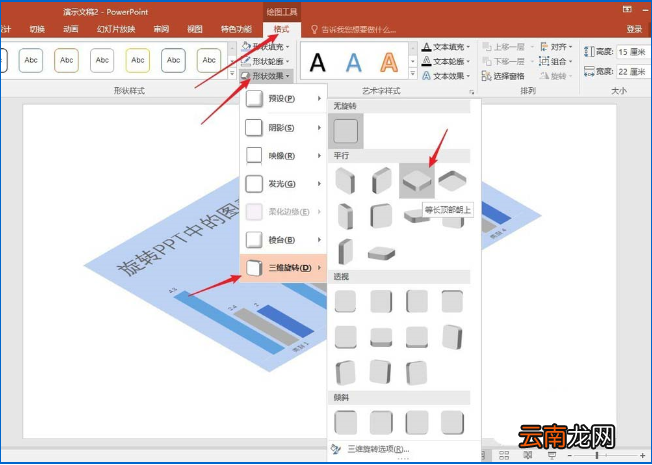Open the 发光(G) glow submenu
The width and height of the screenshot is (652, 465).
tap(283, 183)
